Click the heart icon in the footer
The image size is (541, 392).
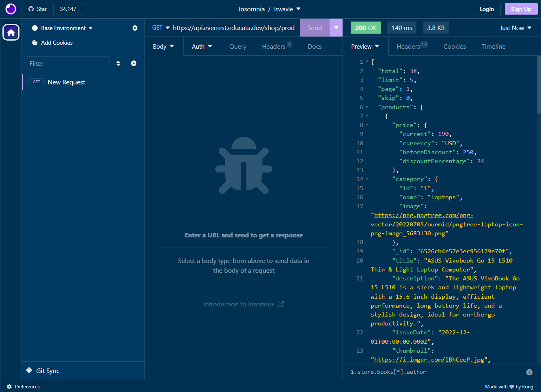[512, 387]
